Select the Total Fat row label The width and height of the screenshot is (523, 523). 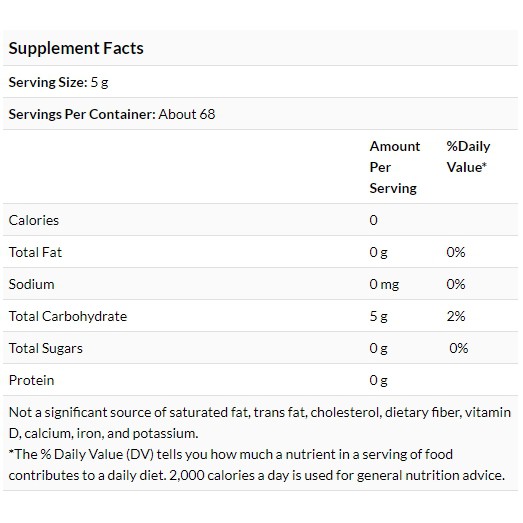point(35,252)
